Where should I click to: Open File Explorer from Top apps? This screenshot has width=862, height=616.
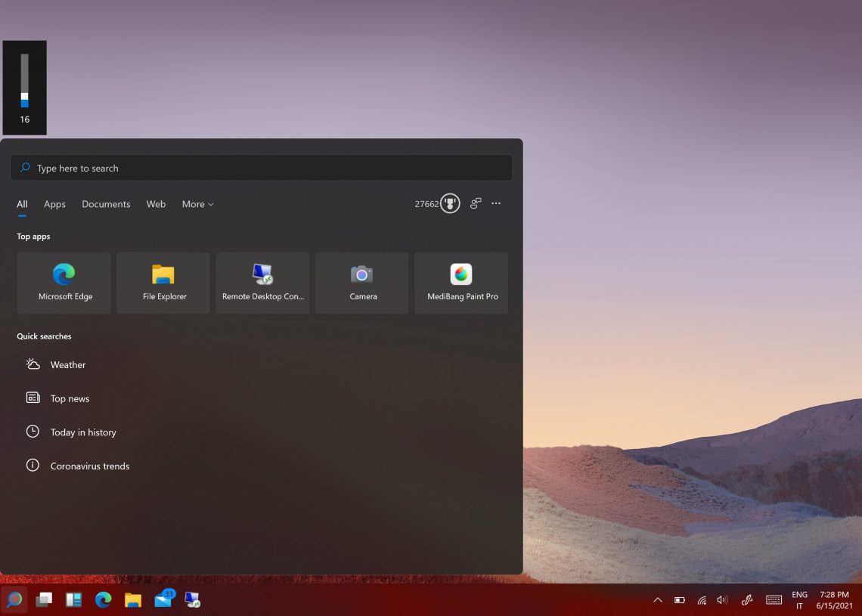(x=163, y=282)
